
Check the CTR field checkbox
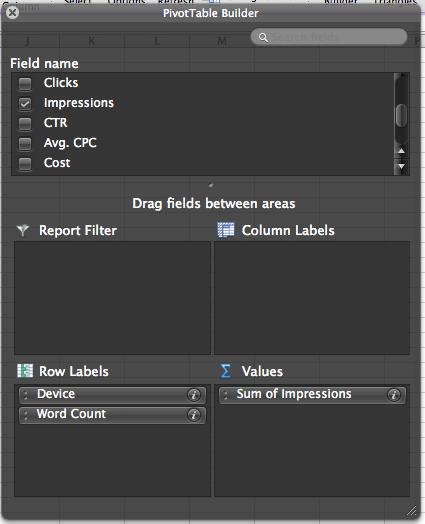[25, 124]
